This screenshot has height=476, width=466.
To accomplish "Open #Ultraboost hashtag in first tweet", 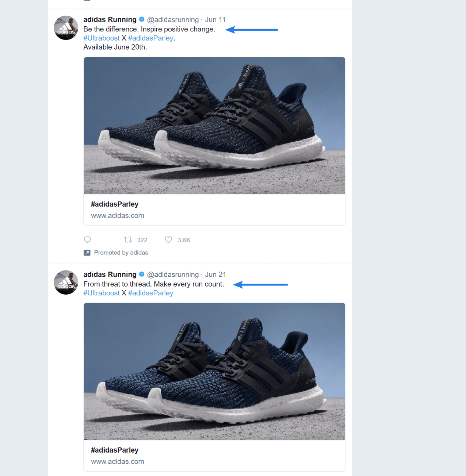I will point(102,38).
